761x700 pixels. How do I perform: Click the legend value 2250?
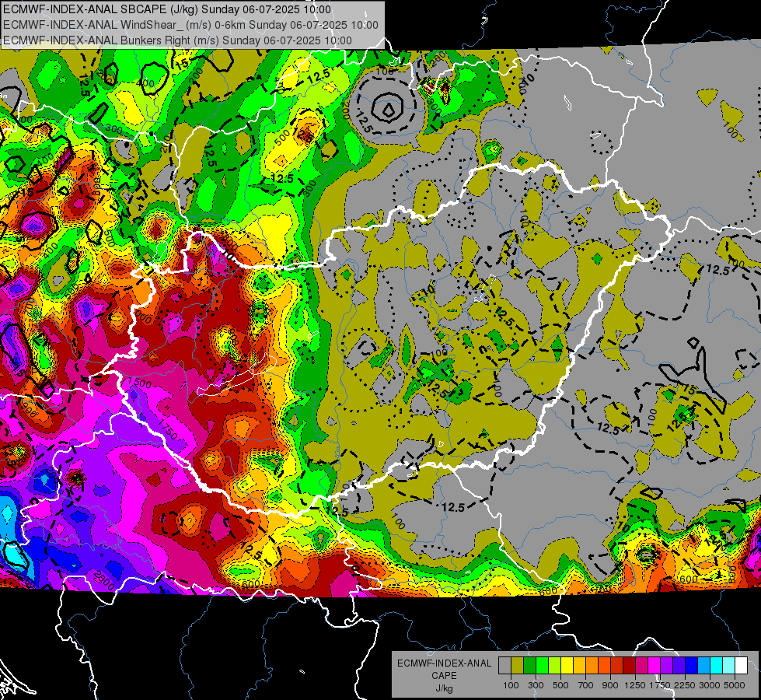tap(685, 685)
